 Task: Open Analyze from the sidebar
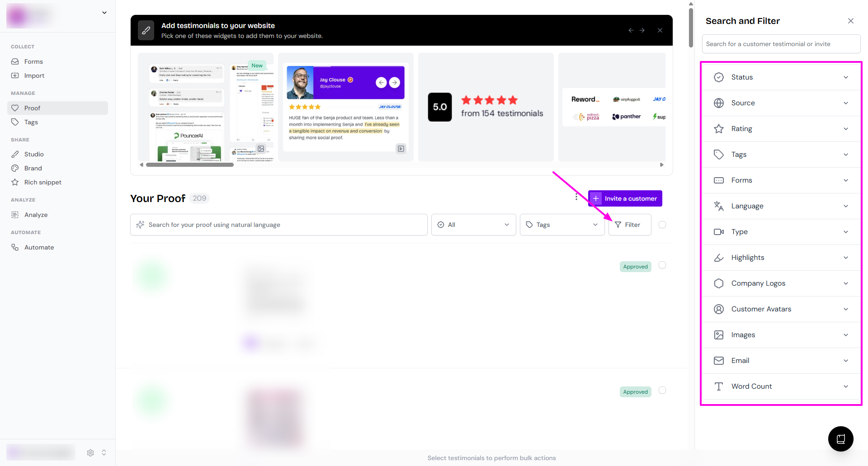[x=36, y=215]
